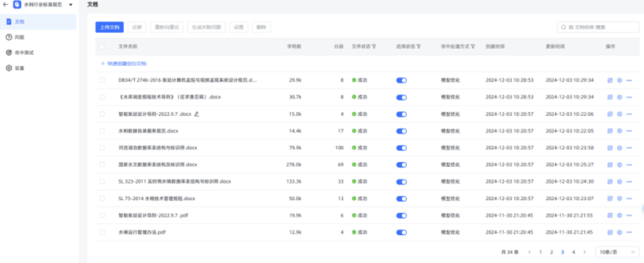Click the 快速创建空白文档 link

124,64
